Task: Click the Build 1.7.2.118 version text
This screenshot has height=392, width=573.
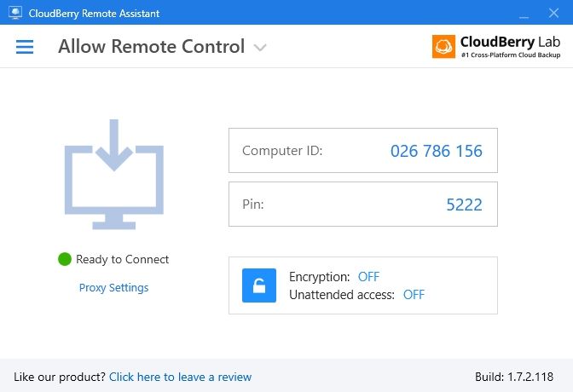Action: click(514, 377)
